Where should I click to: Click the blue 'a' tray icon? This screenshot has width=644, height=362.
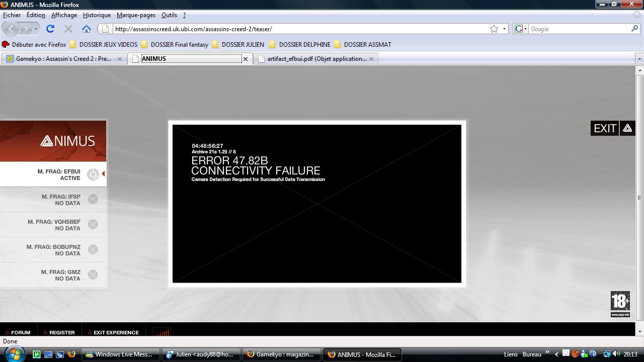(x=593, y=354)
